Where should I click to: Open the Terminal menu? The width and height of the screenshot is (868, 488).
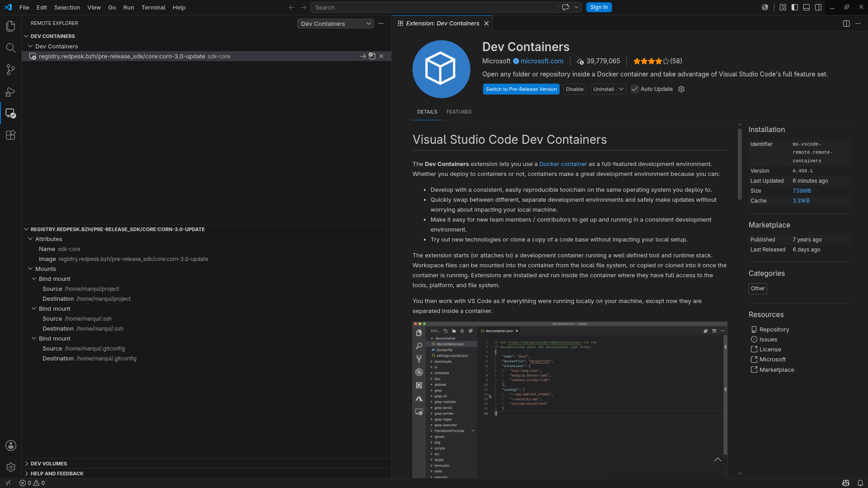click(x=153, y=7)
